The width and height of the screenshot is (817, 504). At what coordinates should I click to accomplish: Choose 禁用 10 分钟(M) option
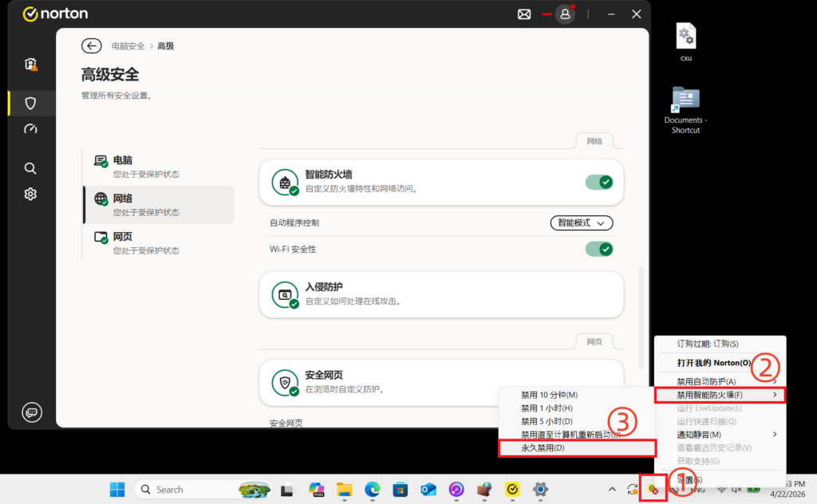pyautogui.click(x=549, y=395)
